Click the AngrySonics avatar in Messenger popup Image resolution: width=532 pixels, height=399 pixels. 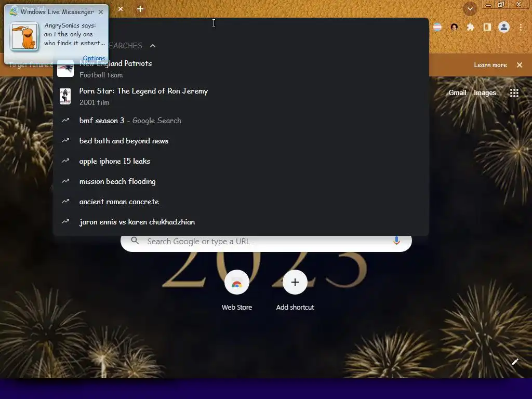point(24,36)
